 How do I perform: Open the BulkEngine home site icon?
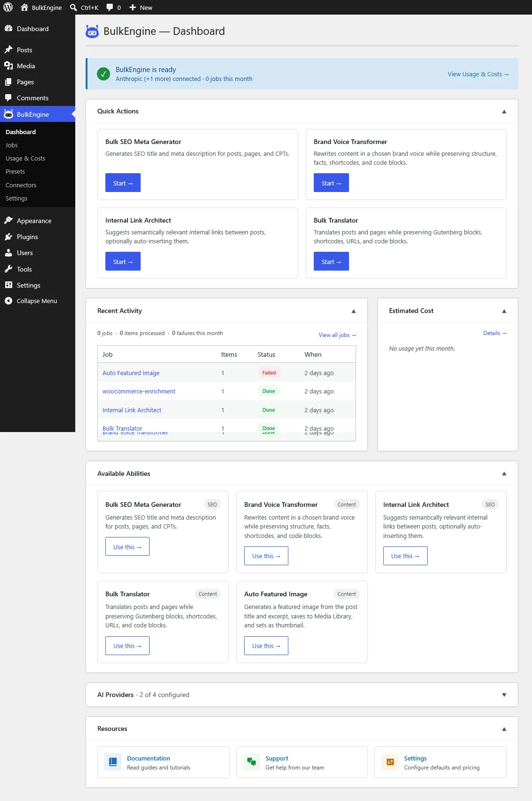pos(24,8)
